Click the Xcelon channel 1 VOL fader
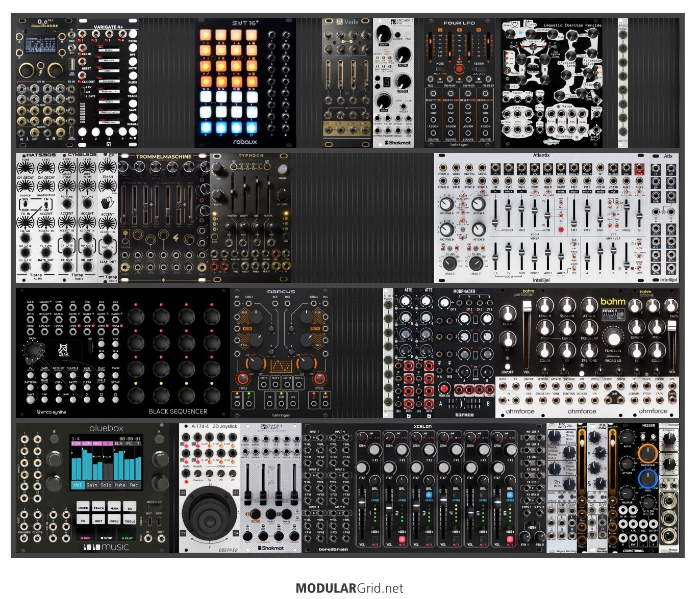This screenshot has height=599, width=700. pos(362,503)
